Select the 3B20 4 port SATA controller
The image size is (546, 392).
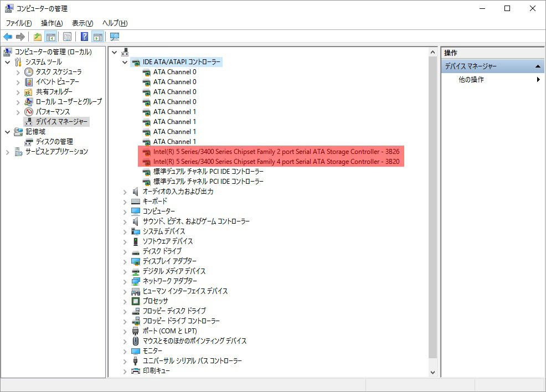276,162
